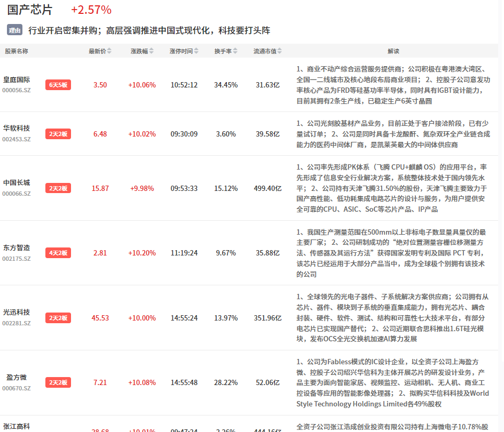
Task: Click latest price 15.87
Action: (100, 188)
